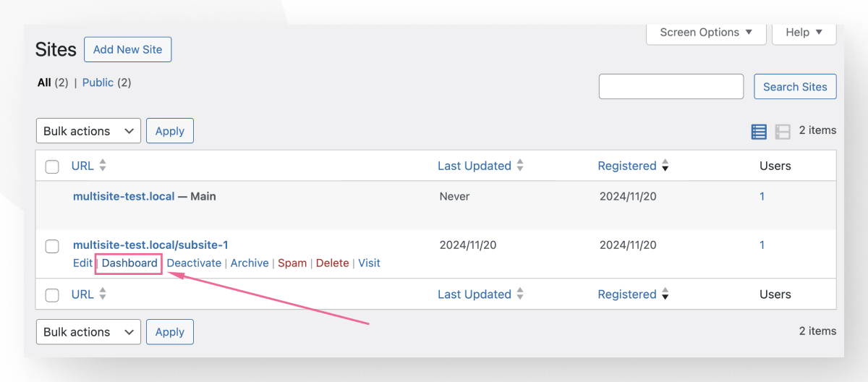Image resolution: width=868 pixels, height=382 pixels.
Task: Switch to list view icon
Action: click(759, 132)
